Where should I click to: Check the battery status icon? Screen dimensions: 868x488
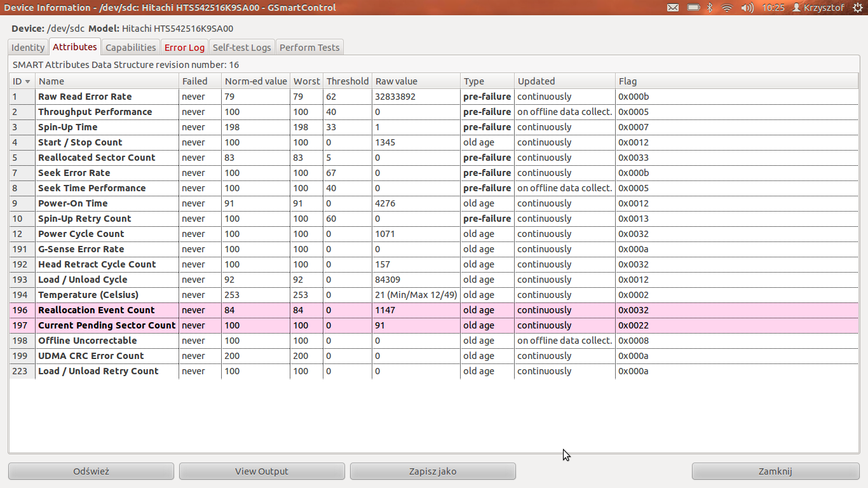pos(694,8)
